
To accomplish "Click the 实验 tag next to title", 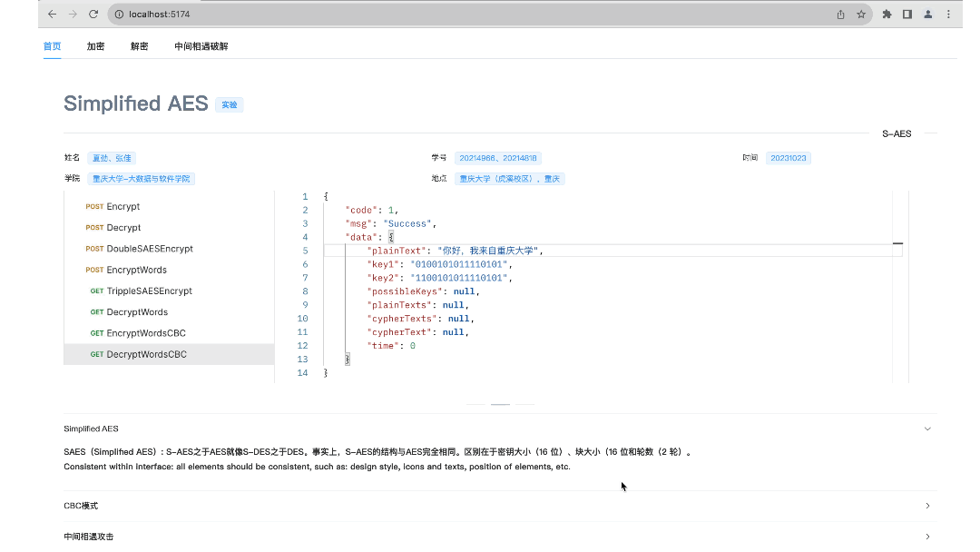I will pyautogui.click(x=230, y=104).
